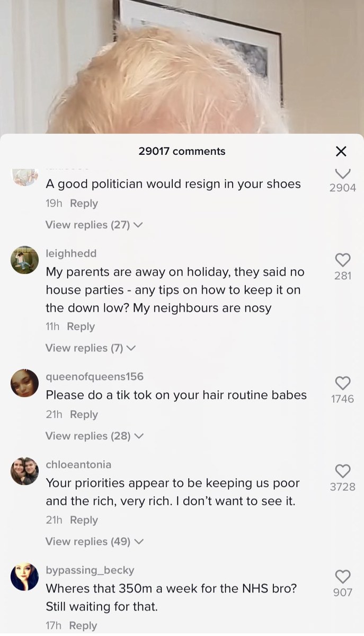Screen dimensions: 364x636
Task: Like the 'good politician would resign' comment
Action: 343,173
